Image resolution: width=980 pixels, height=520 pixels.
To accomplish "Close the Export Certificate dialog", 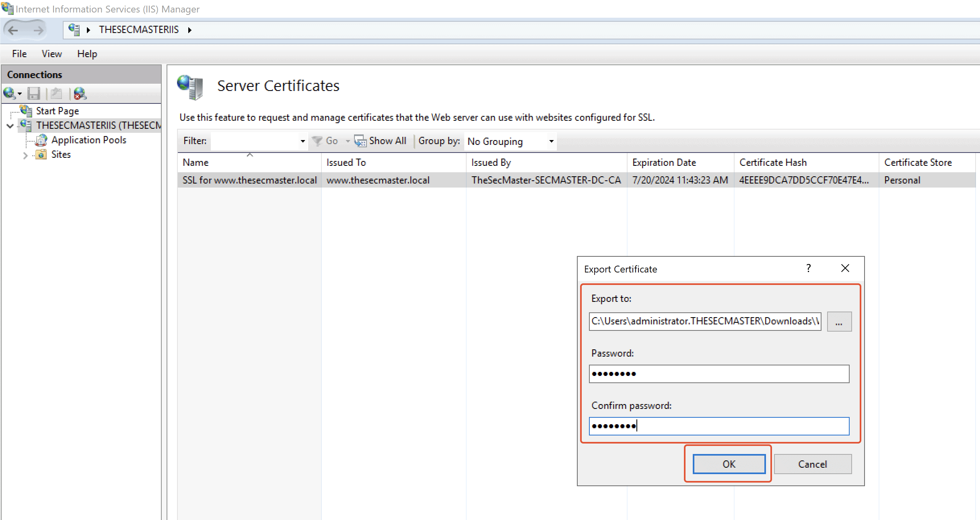I will click(x=845, y=268).
